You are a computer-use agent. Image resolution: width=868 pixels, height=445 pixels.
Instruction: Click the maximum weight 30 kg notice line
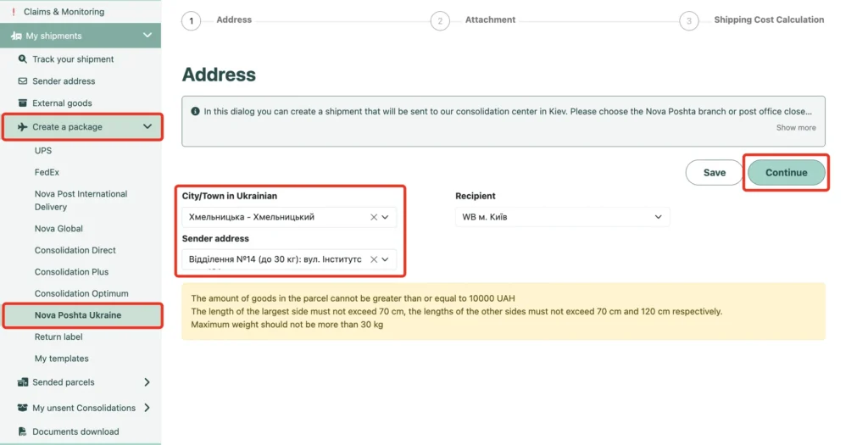tap(287, 325)
